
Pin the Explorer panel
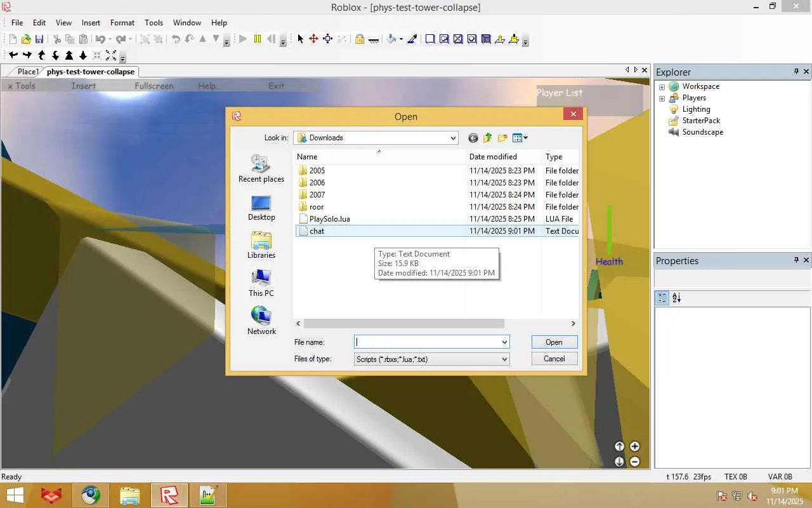click(796, 72)
